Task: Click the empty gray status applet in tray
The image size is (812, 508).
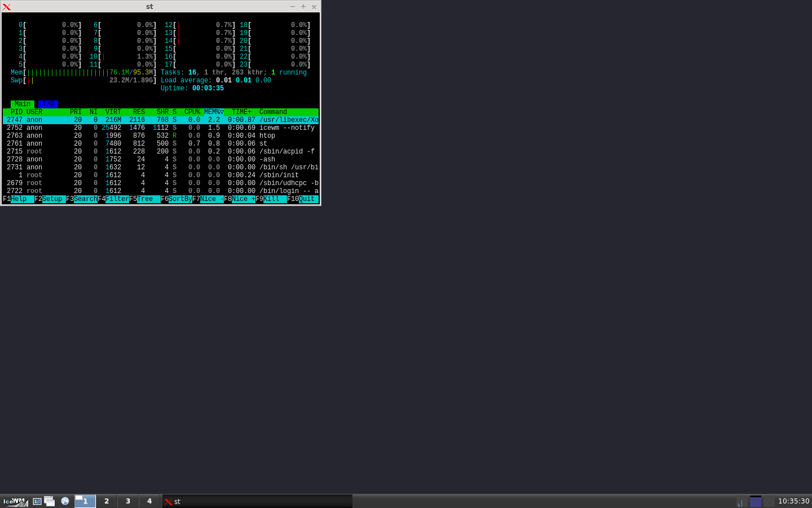Action: [x=769, y=501]
